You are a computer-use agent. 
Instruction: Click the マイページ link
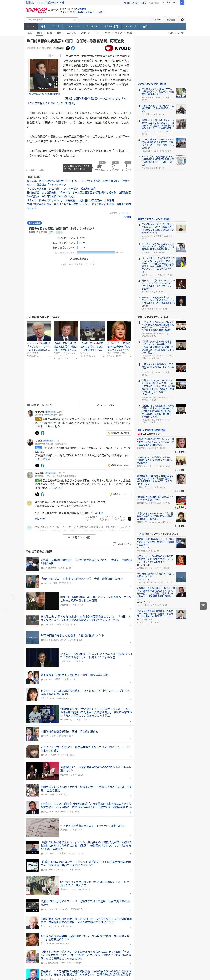[x=157, y=20]
